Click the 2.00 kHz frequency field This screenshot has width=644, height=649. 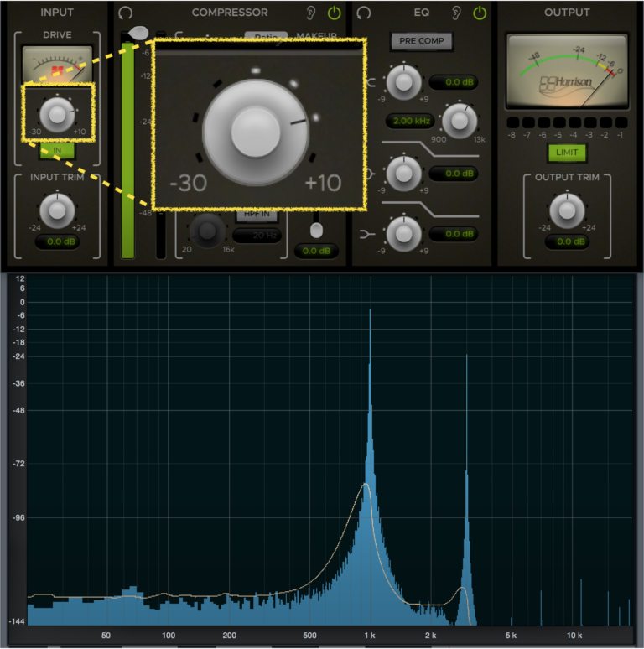(411, 121)
